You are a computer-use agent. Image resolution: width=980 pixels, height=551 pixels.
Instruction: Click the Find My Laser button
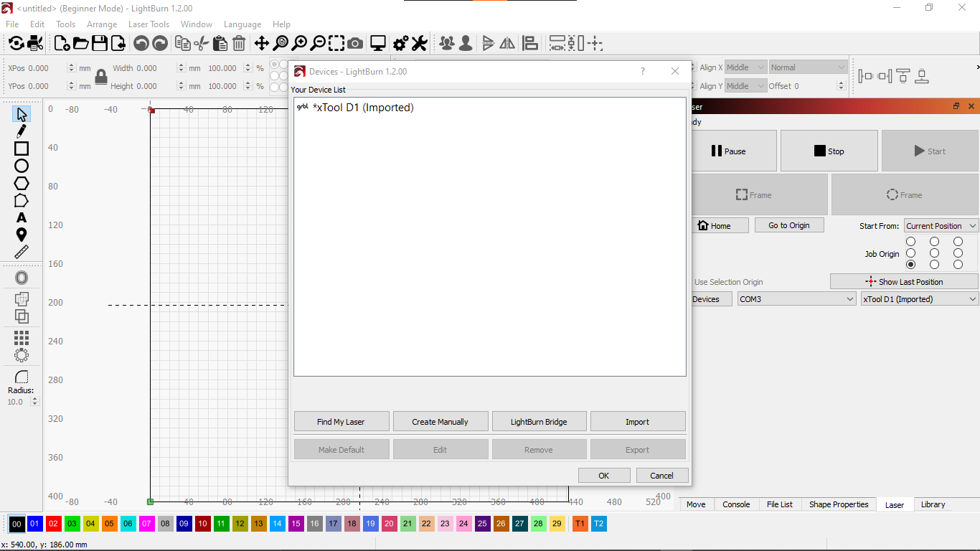coord(341,422)
